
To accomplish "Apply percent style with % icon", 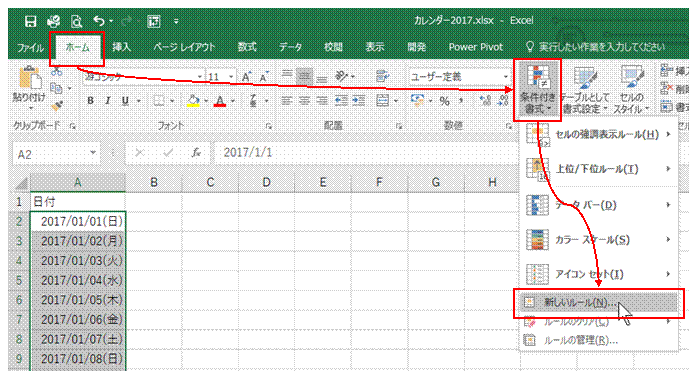I will [444, 101].
